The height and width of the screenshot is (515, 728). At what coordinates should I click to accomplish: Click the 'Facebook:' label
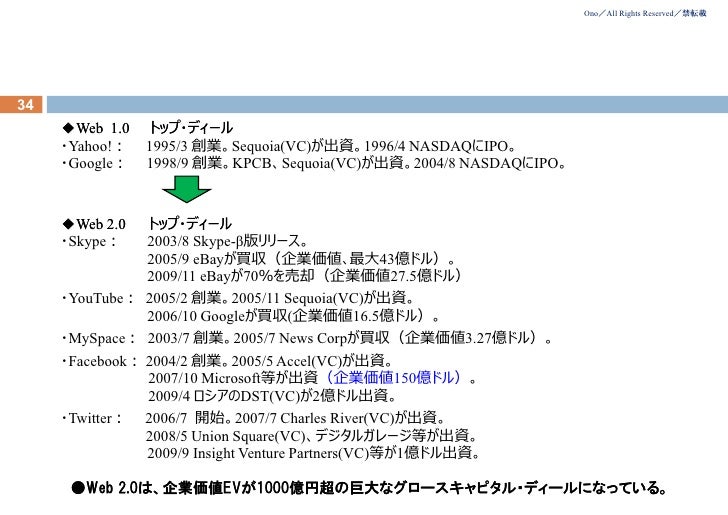click(x=100, y=361)
